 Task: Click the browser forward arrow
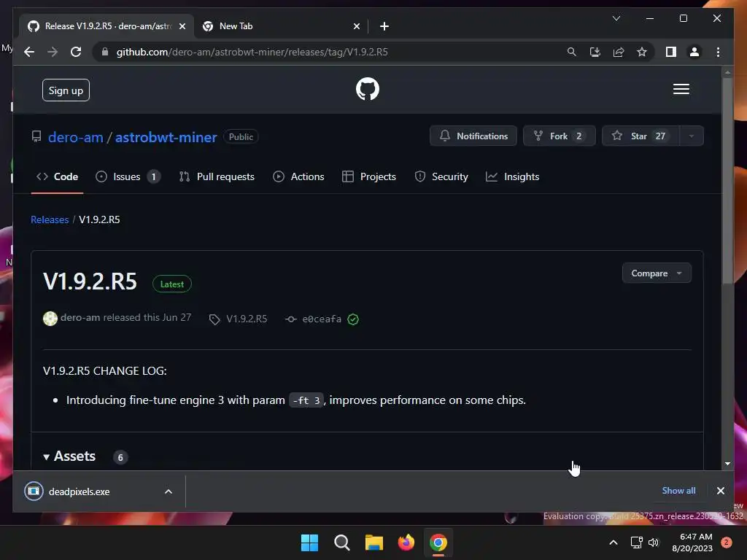click(x=53, y=52)
